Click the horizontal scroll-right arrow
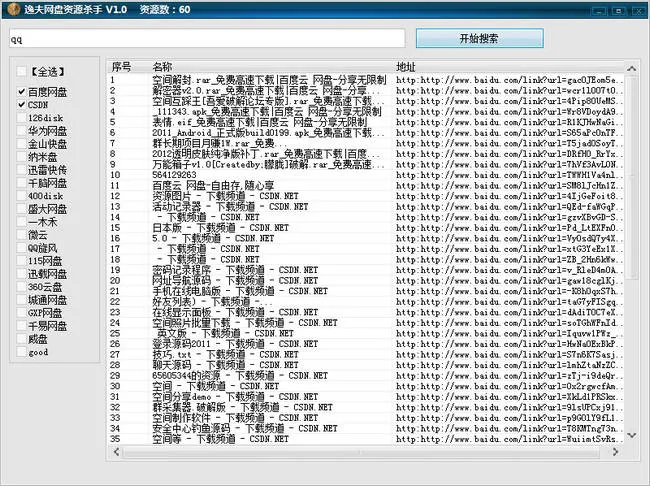The height and width of the screenshot is (486, 650). tap(615, 452)
